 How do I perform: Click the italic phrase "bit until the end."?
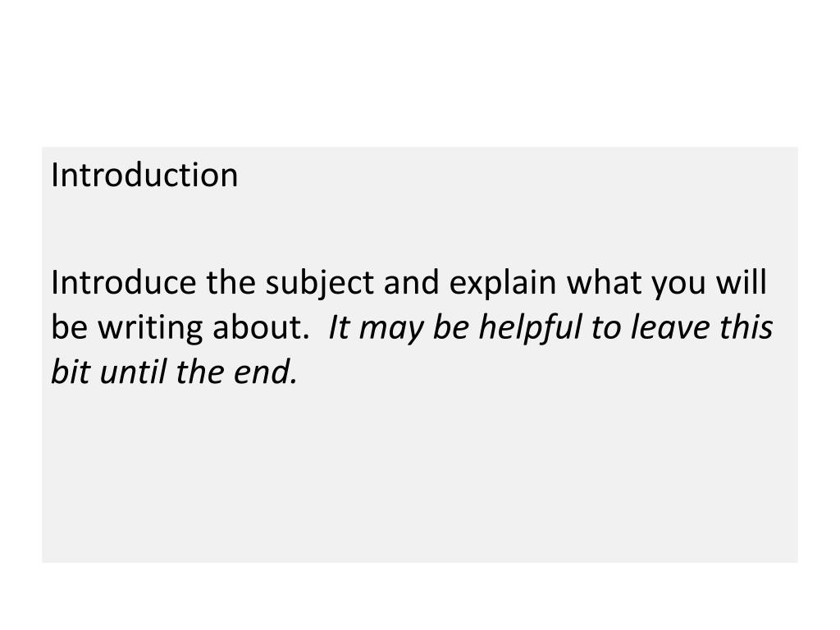174,372
